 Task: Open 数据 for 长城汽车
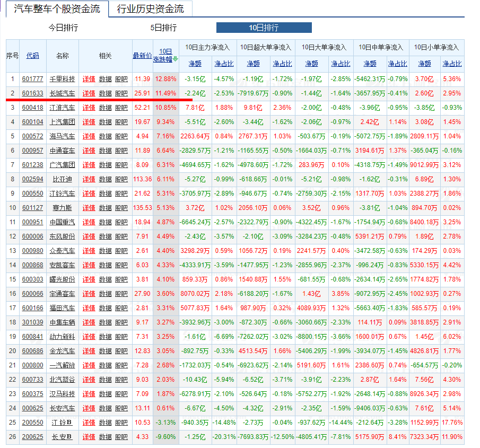coord(106,93)
